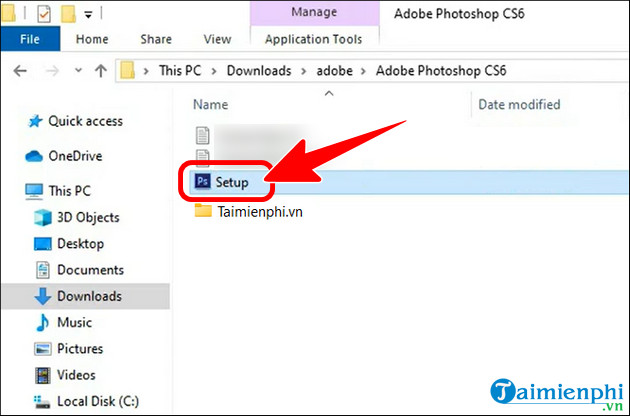The image size is (630, 416).
Task: Go up one folder level
Action: 100,71
